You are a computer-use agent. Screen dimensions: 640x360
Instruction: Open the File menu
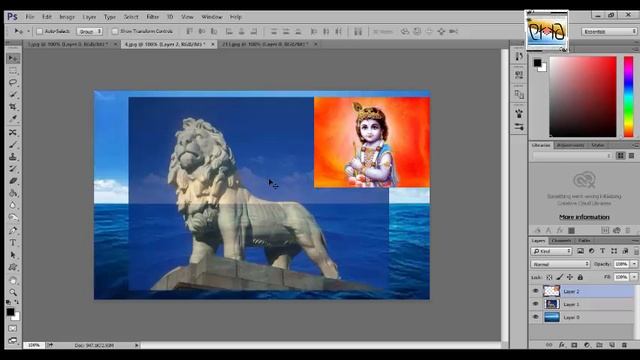[30, 17]
